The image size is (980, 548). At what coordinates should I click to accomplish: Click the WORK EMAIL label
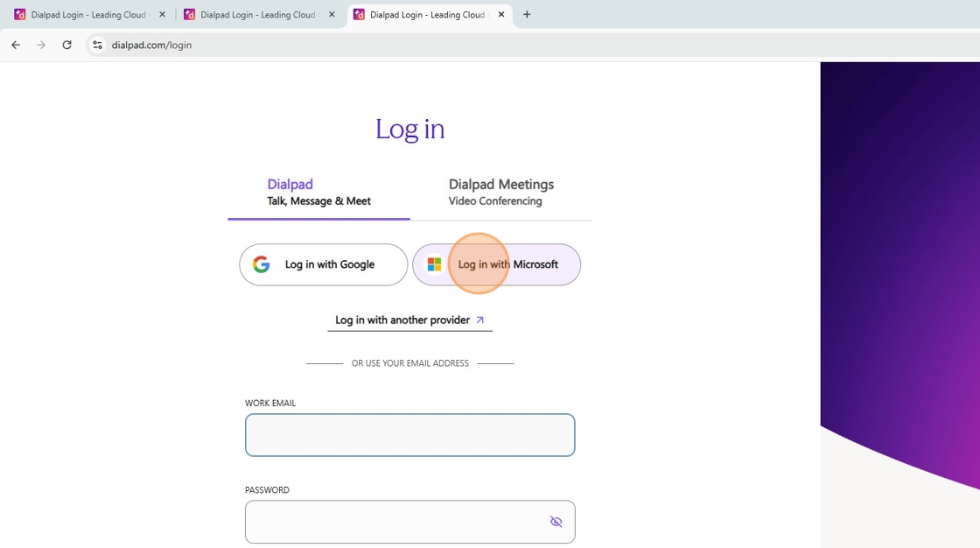pos(270,404)
